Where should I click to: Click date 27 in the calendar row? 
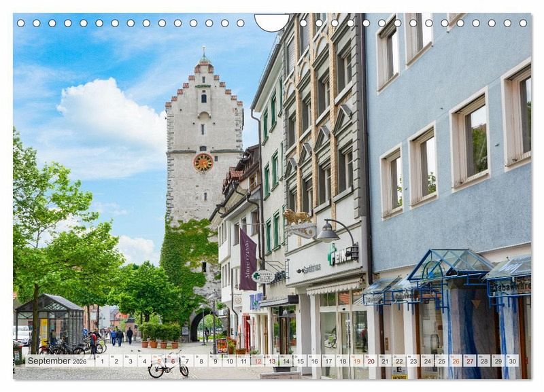click(470, 361)
